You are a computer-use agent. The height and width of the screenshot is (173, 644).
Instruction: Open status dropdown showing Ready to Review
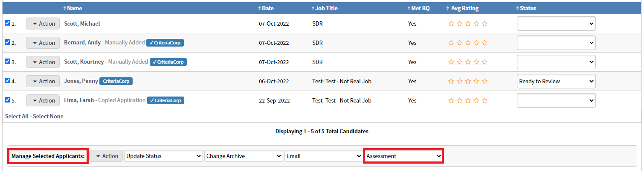(x=556, y=81)
